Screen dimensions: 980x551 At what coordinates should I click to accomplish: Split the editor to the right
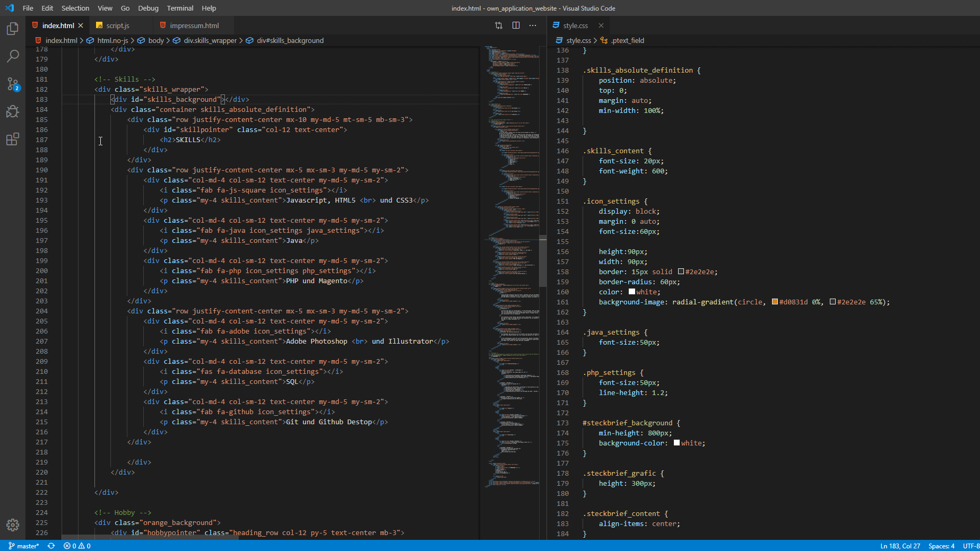click(x=516, y=25)
